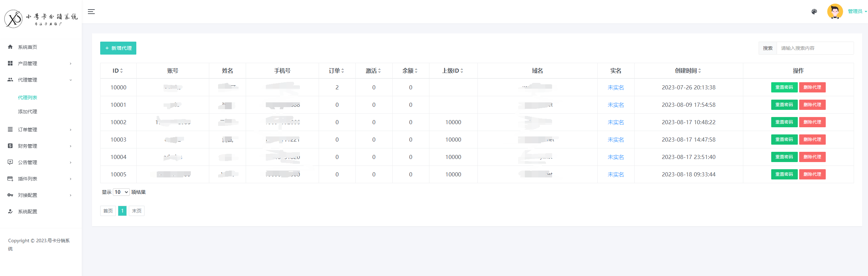Expand the 插件列表 menu chevron
Image resolution: width=868 pixels, height=276 pixels.
(x=71, y=179)
